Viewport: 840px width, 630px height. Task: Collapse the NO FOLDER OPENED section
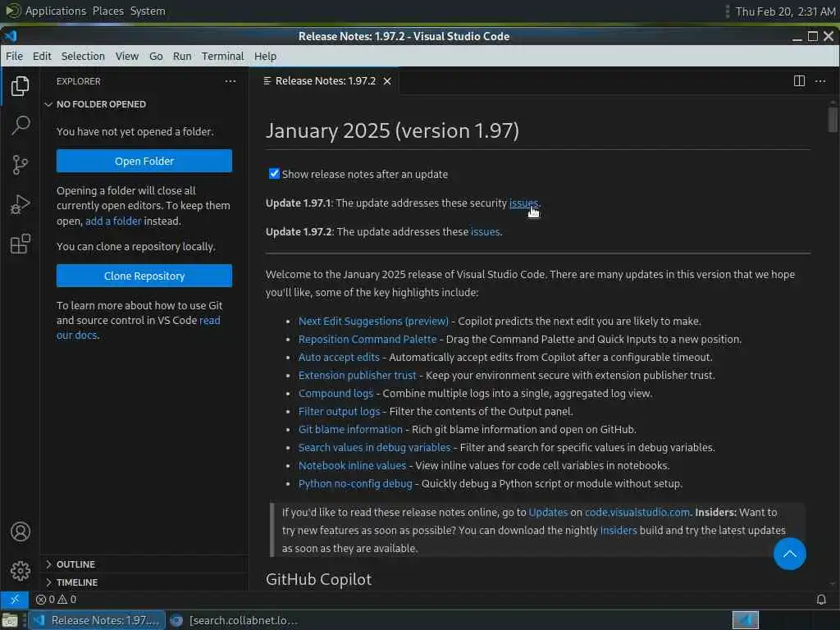[101, 104]
